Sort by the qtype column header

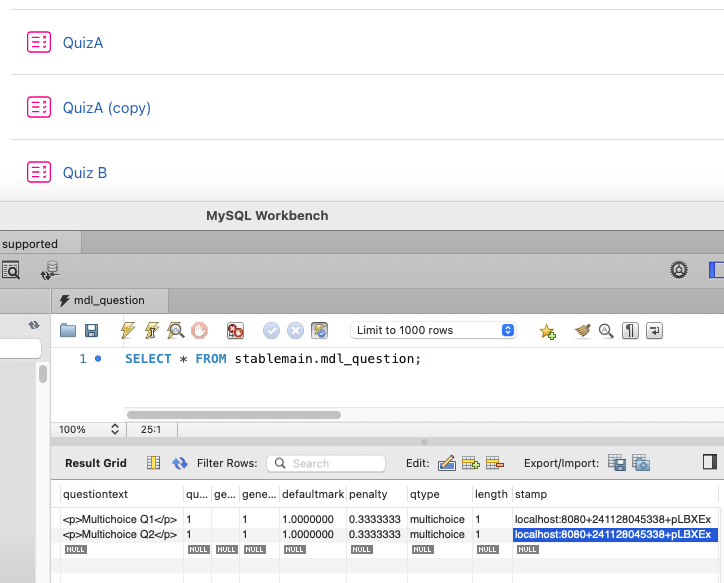pyautogui.click(x=440, y=494)
